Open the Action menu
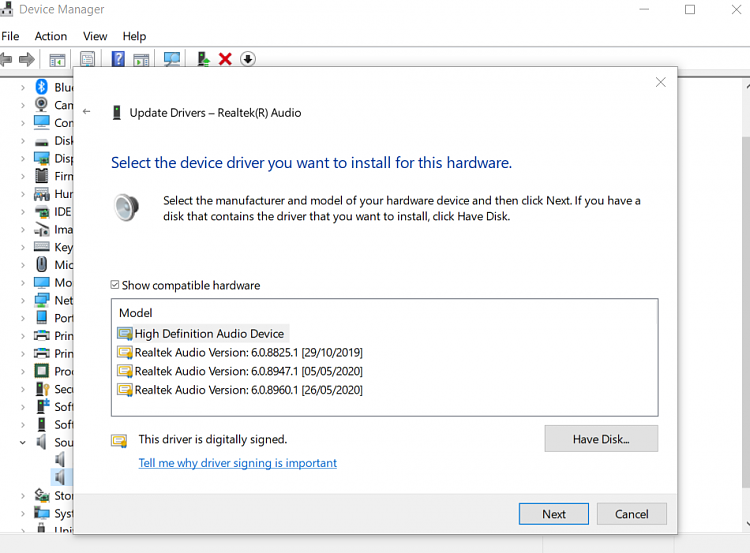 [x=51, y=36]
